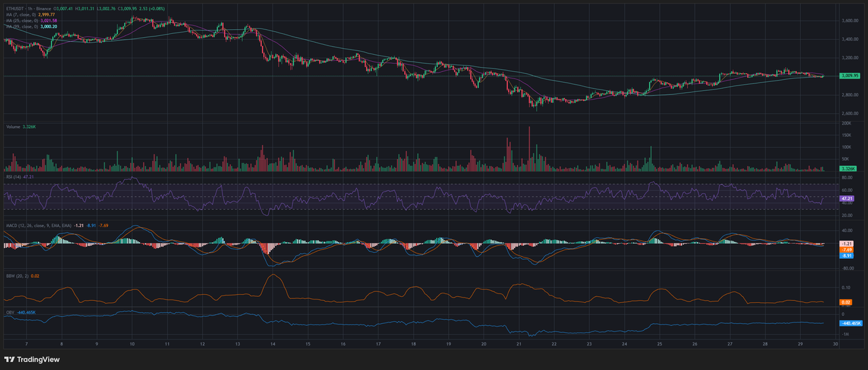Click the 80.00 RSI axis level
This screenshot has height=370, width=868.
click(x=846, y=178)
